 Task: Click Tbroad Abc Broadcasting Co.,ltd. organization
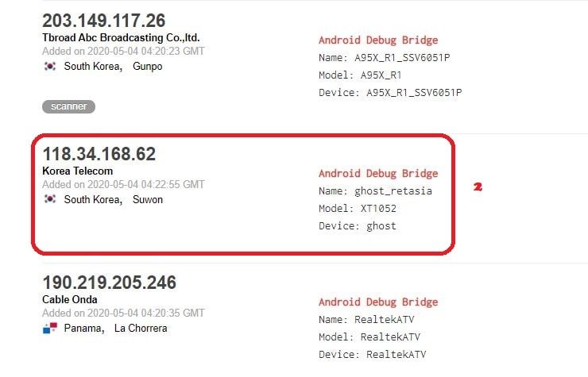coord(121,38)
